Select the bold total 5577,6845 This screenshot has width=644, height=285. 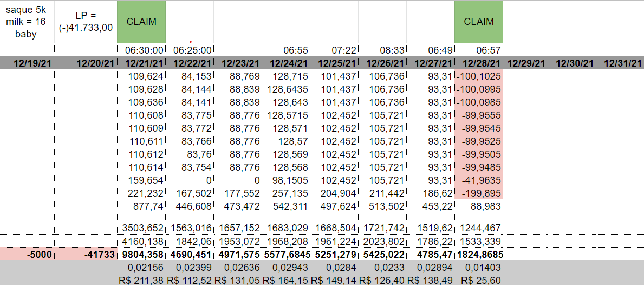pos(286,254)
